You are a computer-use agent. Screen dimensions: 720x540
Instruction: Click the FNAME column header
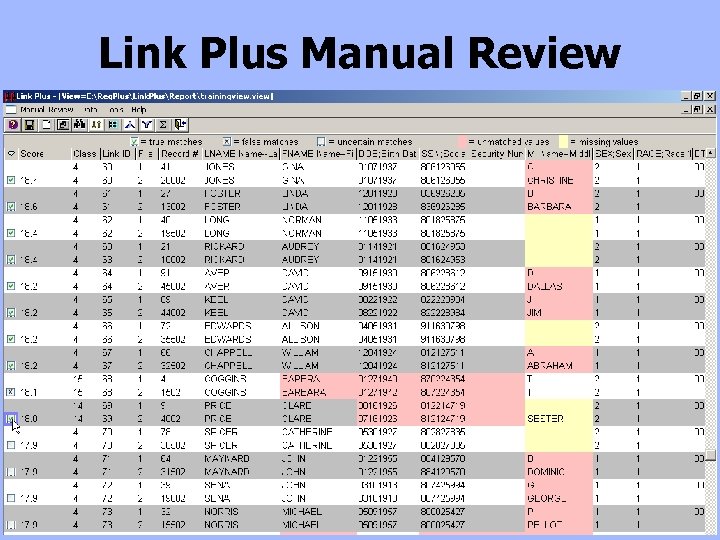coord(318,154)
